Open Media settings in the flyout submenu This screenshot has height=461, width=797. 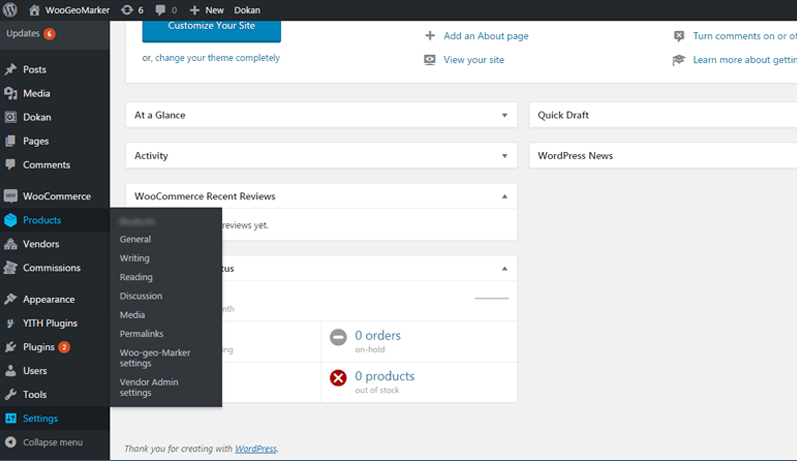(132, 315)
